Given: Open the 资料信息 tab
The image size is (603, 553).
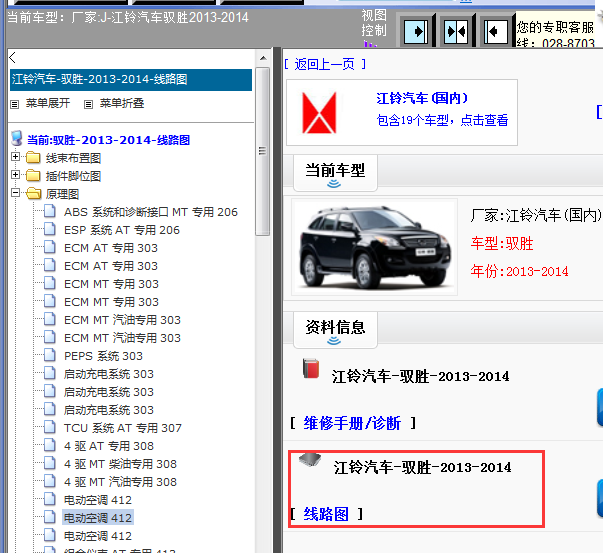Looking at the screenshot, I should tap(335, 330).
